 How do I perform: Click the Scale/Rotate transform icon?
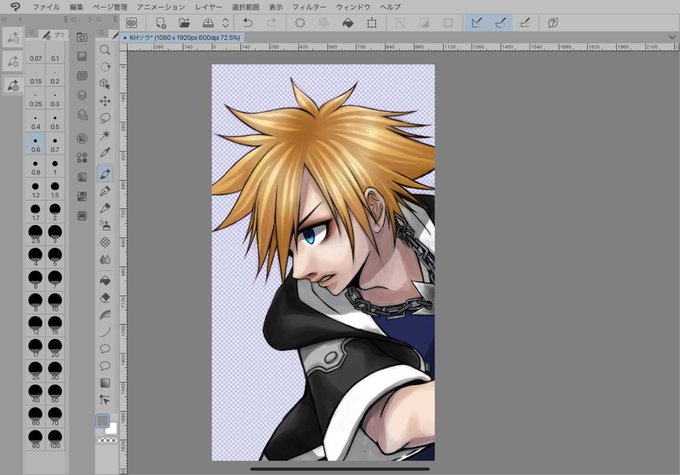(372, 23)
